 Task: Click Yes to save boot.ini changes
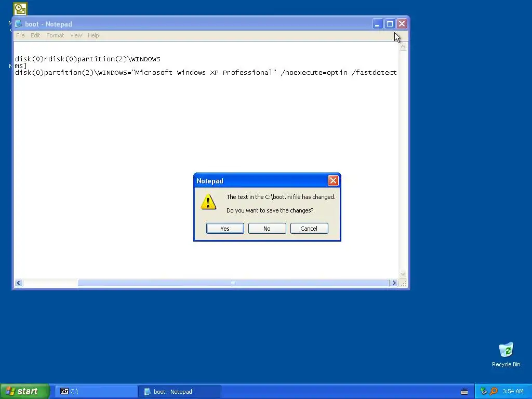[225, 229]
